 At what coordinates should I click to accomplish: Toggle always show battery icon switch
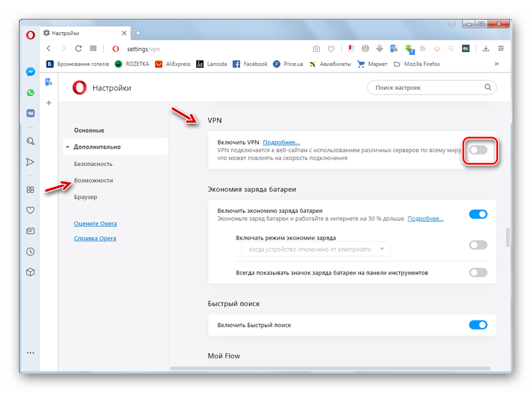point(479,272)
